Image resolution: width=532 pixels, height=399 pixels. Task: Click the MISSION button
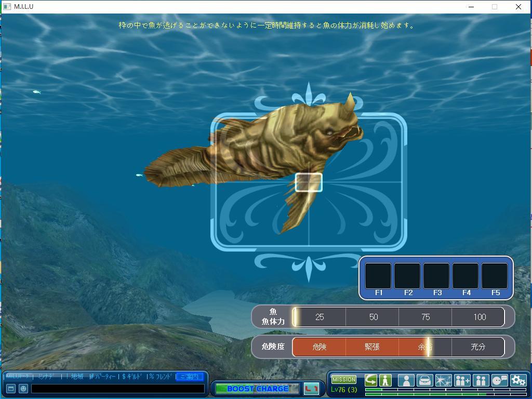(x=343, y=380)
